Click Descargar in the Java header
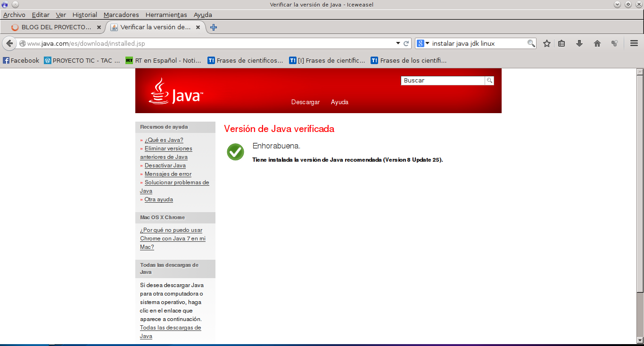This screenshot has width=644, height=346. tap(305, 102)
